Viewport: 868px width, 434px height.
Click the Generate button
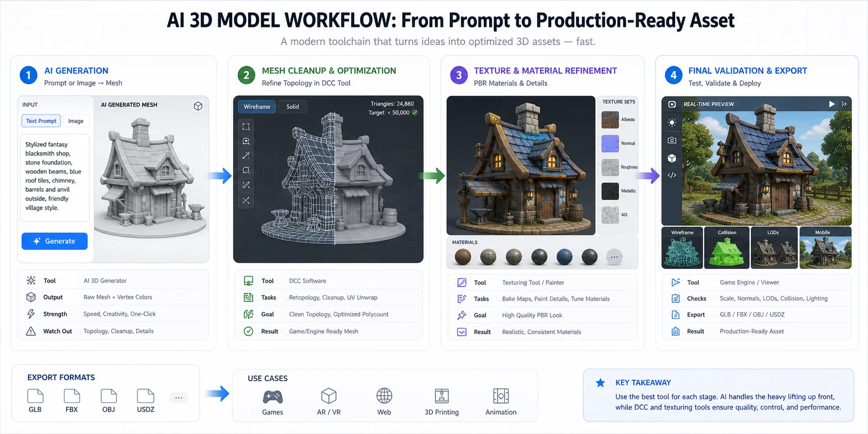[x=54, y=241]
